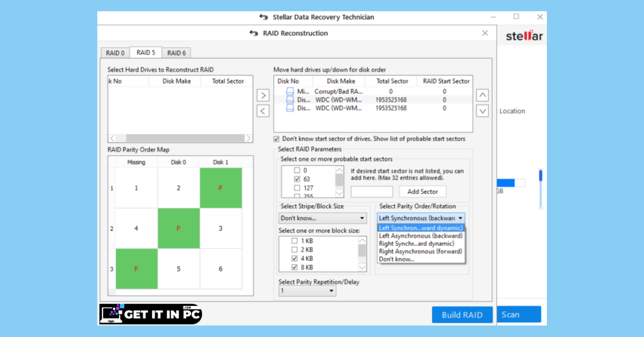This screenshot has height=337, width=644.
Task: Click scroll-up arrow of probable start sectors list
Action: tap(339, 170)
